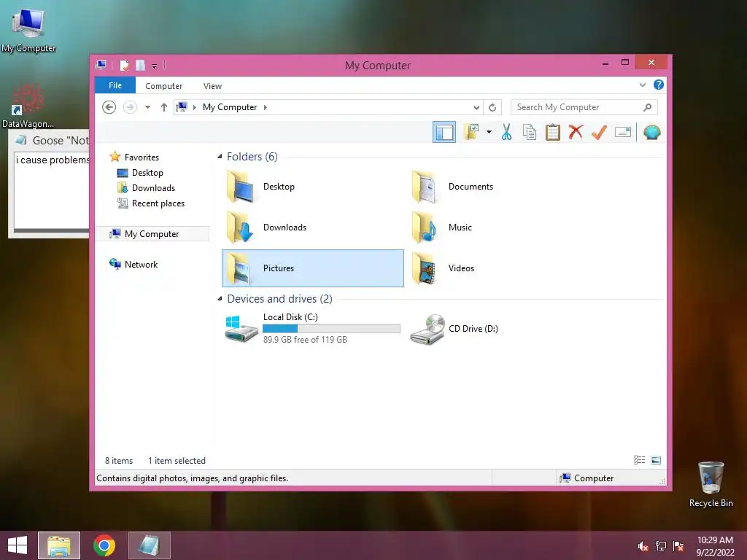Image resolution: width=747 pixels, height=560 pixels.
Task: Click the '1 item selected' status text
Action: click(x=177, y=461)
